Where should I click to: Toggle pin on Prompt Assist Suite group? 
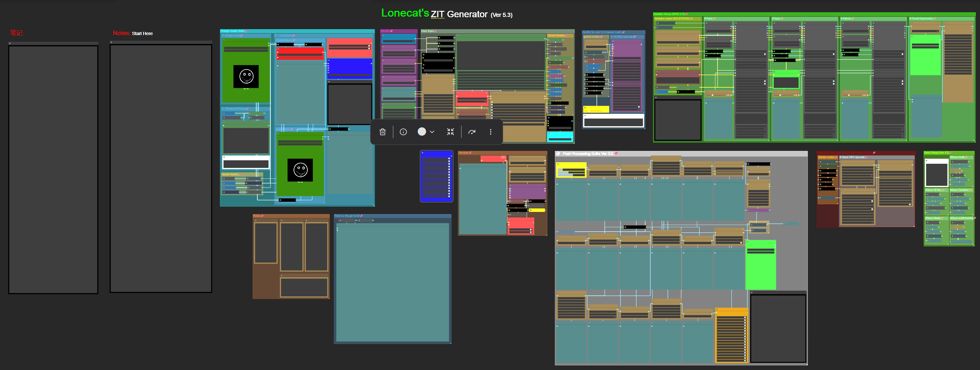tap(246, 31)
